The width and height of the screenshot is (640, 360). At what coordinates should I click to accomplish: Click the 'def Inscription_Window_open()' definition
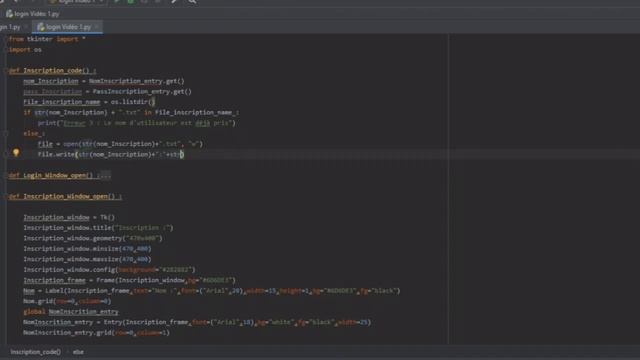click(x=65, y=196)
